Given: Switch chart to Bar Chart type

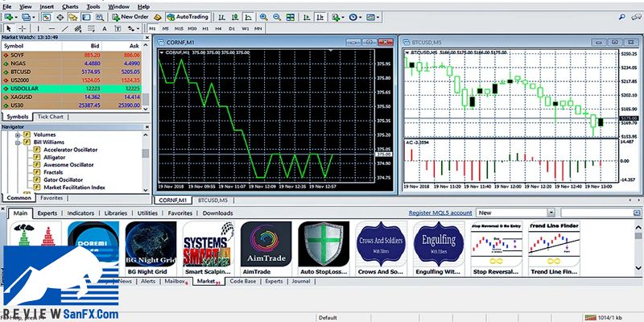Looking at the screenshot, I should [x=222, y=17].
